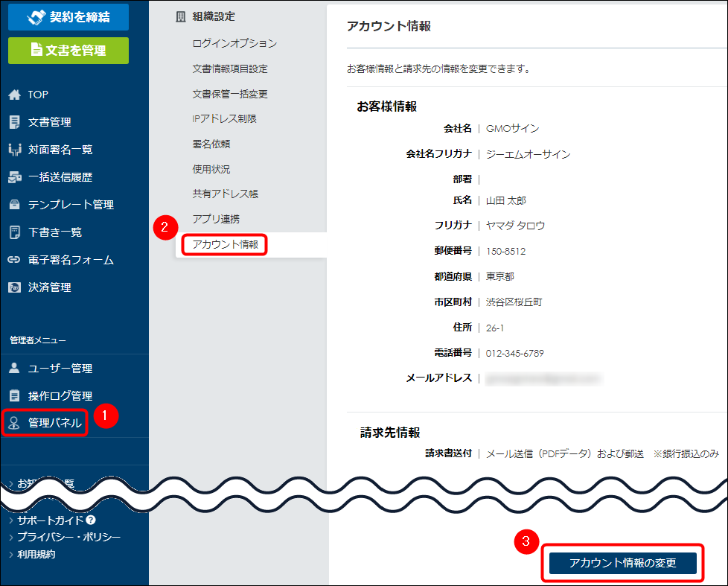Open 操作ログ管理 in sidebar
The height and width of the screenshot is (586, 728).
[x=60, y=396]
